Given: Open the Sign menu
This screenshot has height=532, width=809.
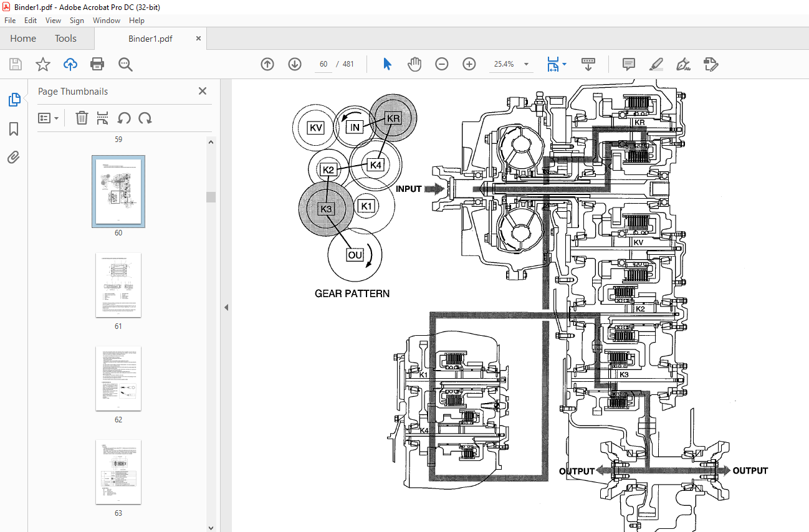Looking at the screenshot, I should click(77, 21).
